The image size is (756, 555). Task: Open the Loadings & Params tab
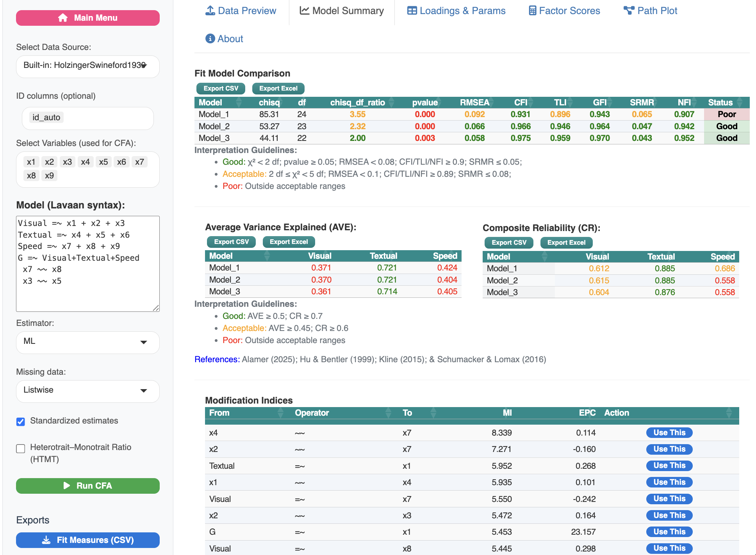(462, 11)
